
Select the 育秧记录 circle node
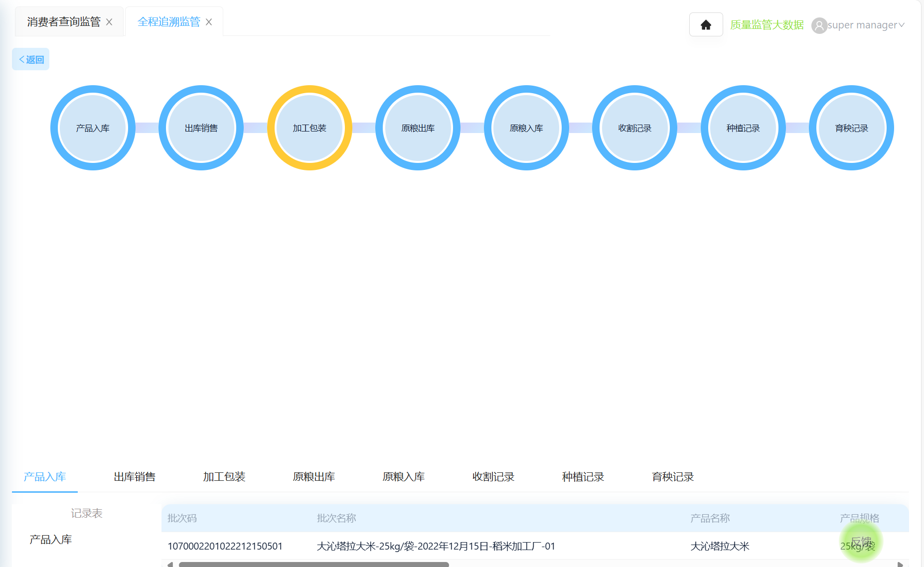(852, 128)
